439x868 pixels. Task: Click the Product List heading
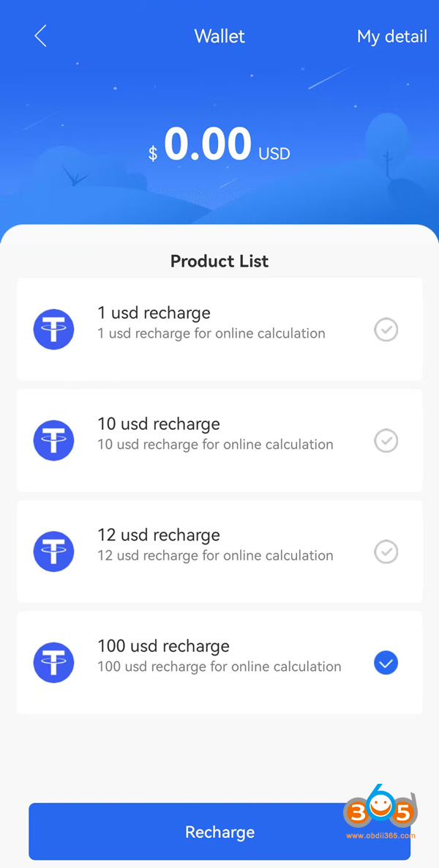tap(219, 261)
